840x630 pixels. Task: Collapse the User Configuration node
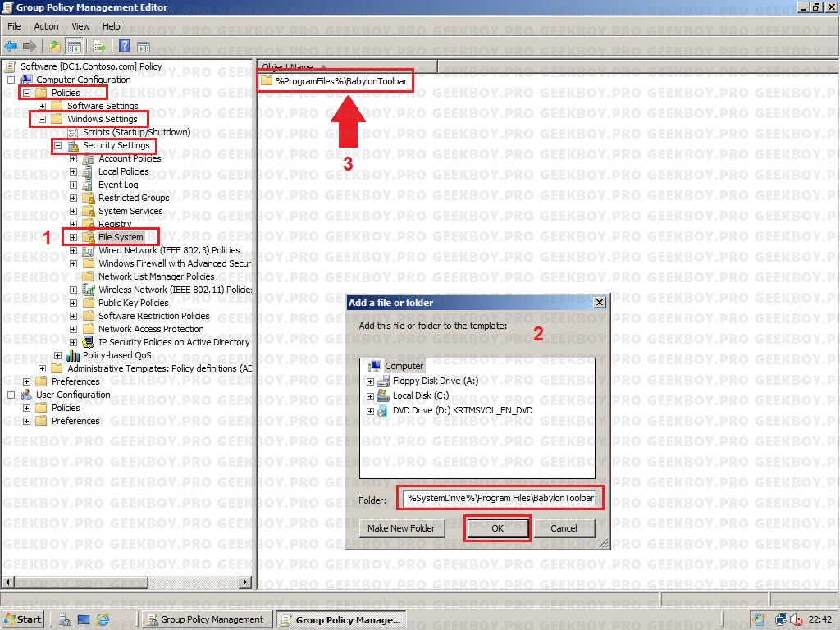pos(11,395)
